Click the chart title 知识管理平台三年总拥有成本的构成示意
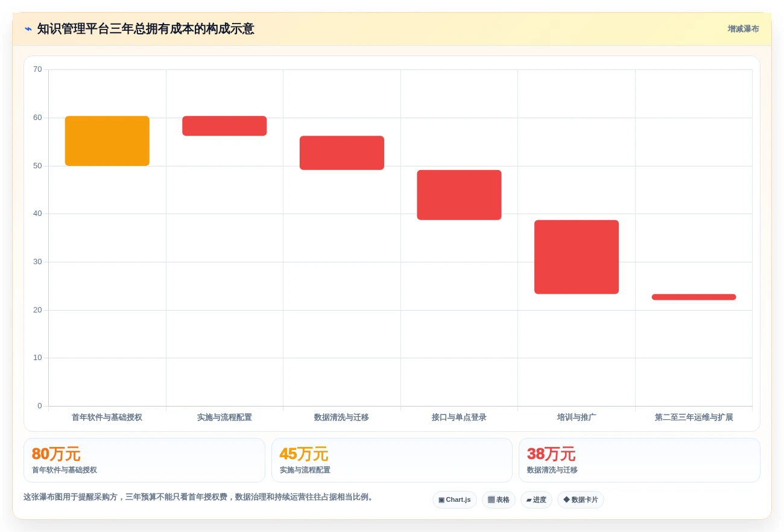 (146, 29)
